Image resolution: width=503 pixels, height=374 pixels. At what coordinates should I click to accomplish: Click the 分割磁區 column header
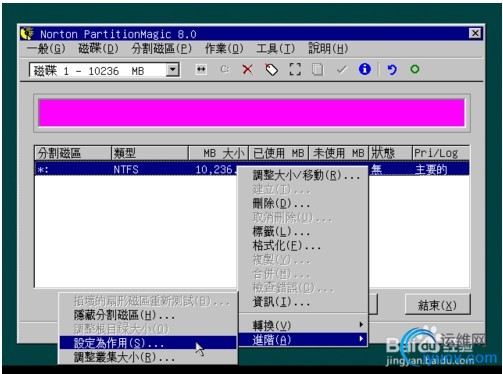(73, 153)
